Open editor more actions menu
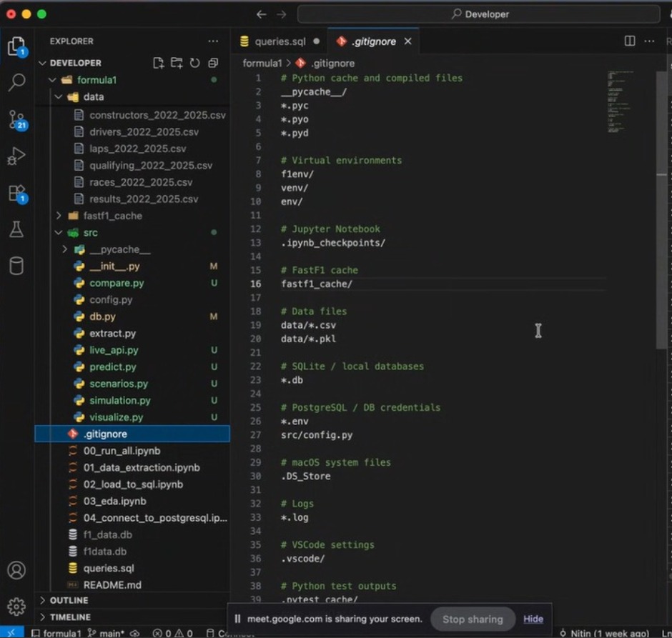Viewport: 672px width, 638px height. tap(649, 41)
